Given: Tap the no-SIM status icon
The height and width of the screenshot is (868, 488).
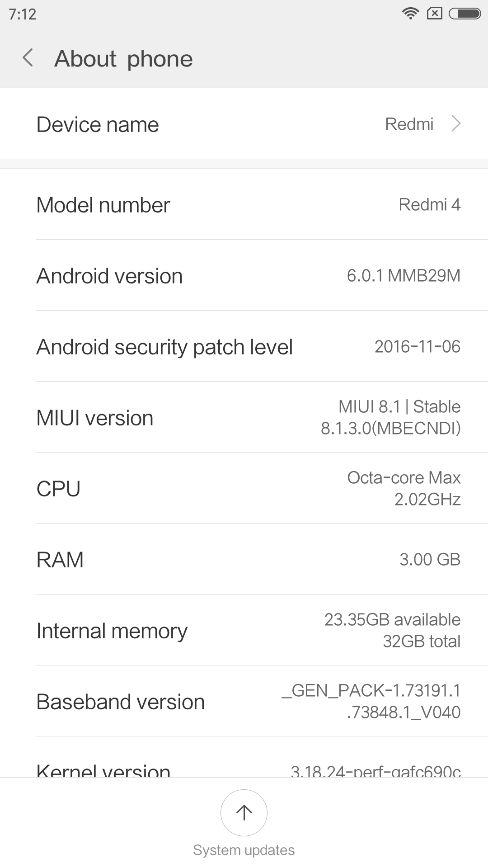Looking at the screenshot, I should (x=434, y=14).
